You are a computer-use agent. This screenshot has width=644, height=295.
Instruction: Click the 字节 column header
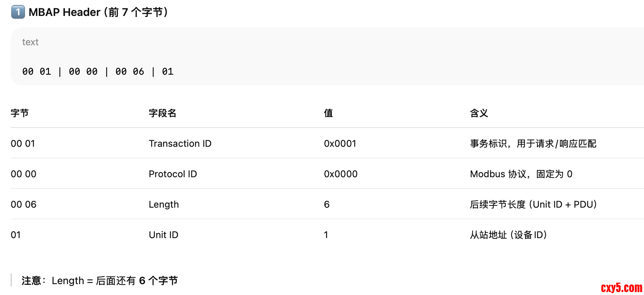pos(20,113)
